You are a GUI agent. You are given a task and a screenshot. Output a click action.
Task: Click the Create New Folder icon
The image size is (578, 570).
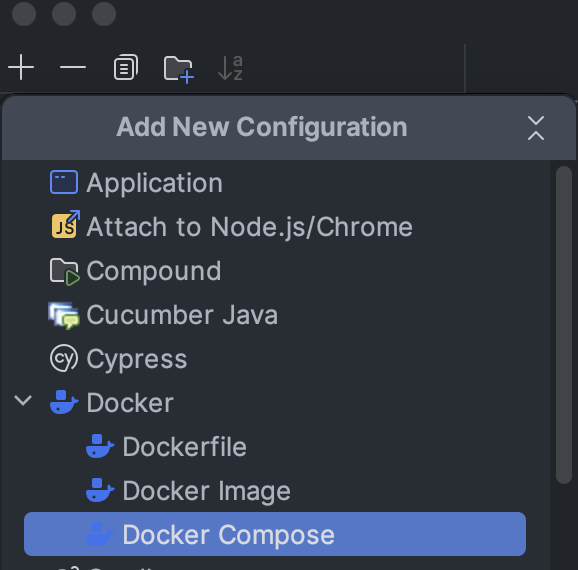coord(178,68)
